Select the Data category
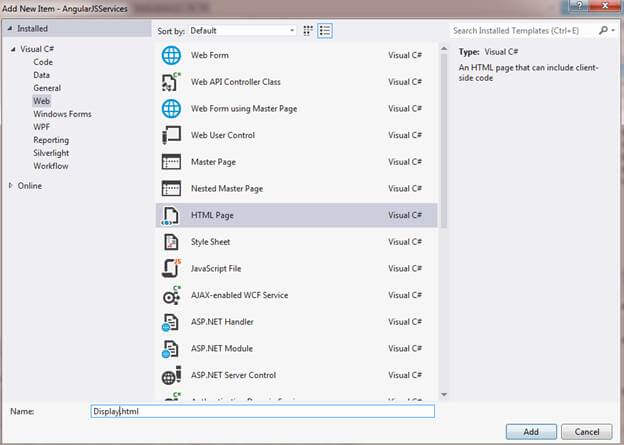Image resolution: width=624 pixels, height=445 pixels. tap(41, 75)
